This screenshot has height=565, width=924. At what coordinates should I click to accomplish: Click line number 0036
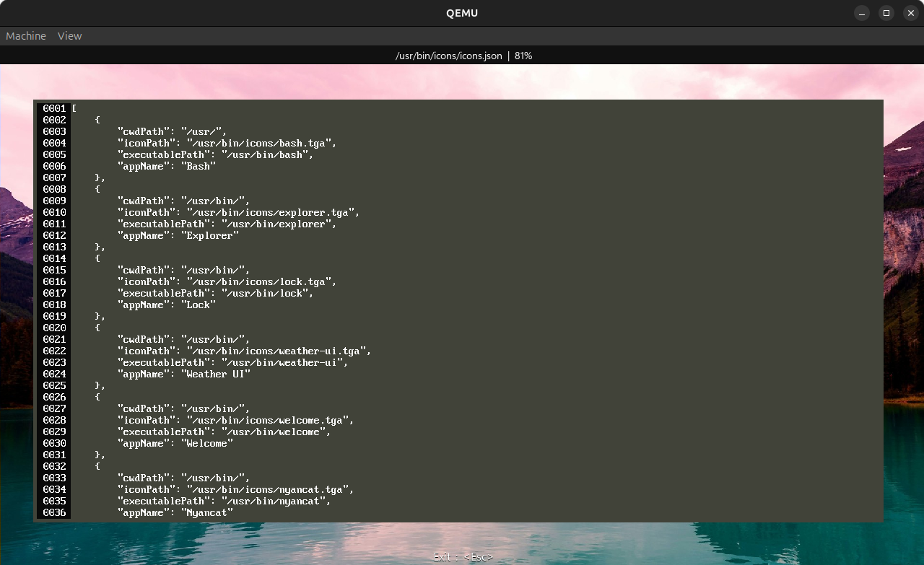[x=54, y=512]
